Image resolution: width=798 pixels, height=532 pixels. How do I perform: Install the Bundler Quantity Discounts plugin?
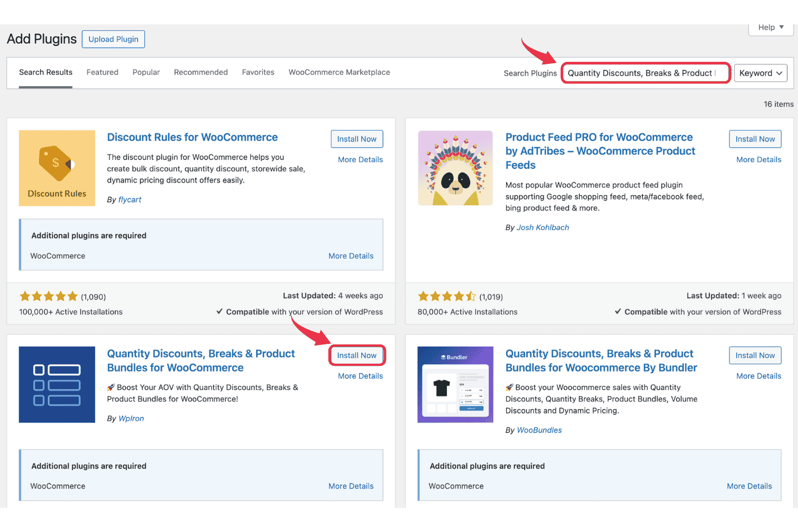[x=755, y=355]
